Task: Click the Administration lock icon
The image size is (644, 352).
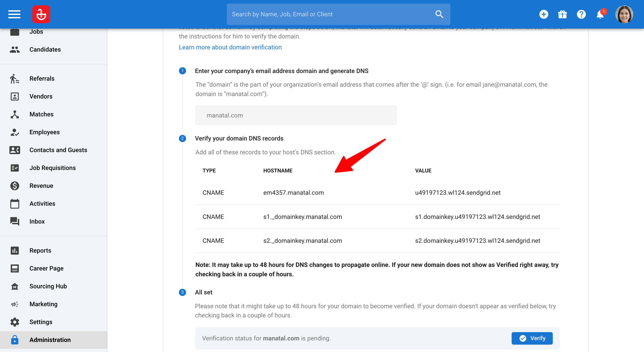Action: click(x=15, y=339)
